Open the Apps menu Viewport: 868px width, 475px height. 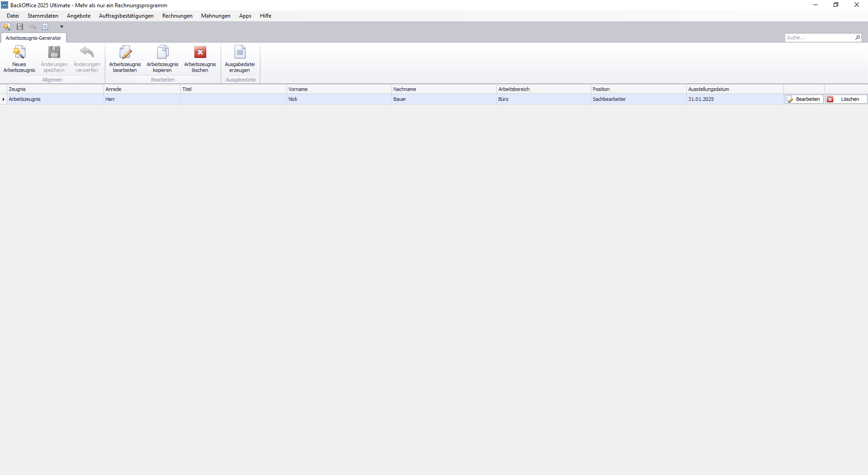[245, 16]
